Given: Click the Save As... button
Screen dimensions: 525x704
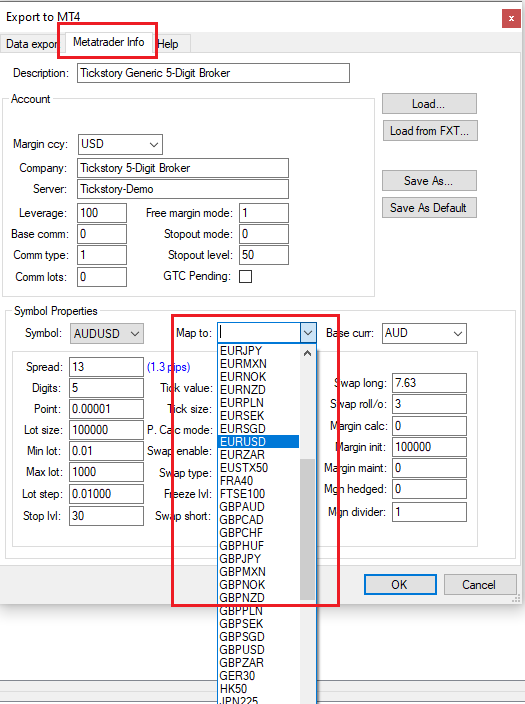Looking at the screenshot, I should click(x=429, y=180).
